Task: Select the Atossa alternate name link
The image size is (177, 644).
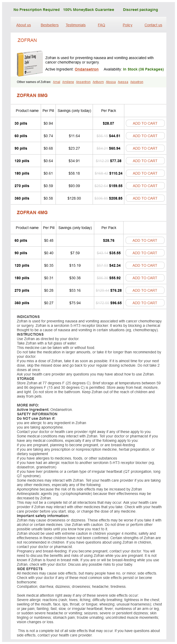Action: (111, 82)
